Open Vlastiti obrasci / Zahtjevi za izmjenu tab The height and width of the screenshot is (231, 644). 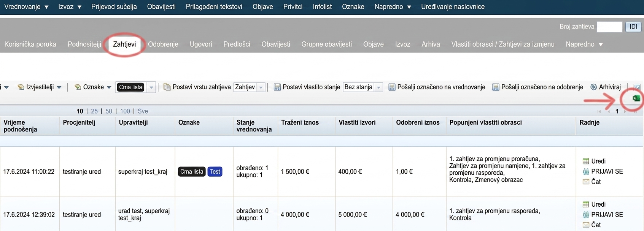click(503, 44)
